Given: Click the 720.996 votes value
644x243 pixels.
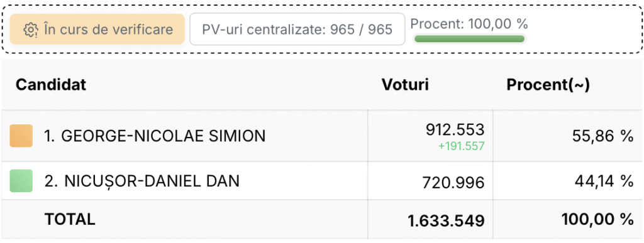Looking at the screenshot, I should click(453, 183).
